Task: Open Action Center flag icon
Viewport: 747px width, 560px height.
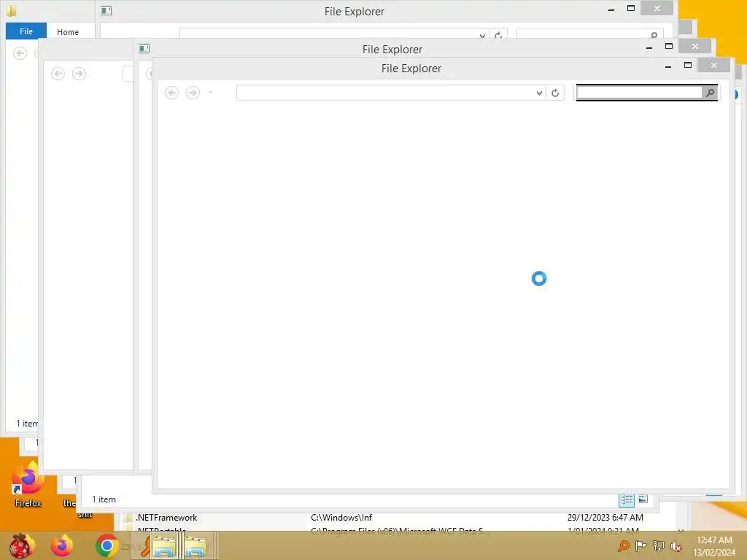Action: pyautogui.click(x=640, y=545)
